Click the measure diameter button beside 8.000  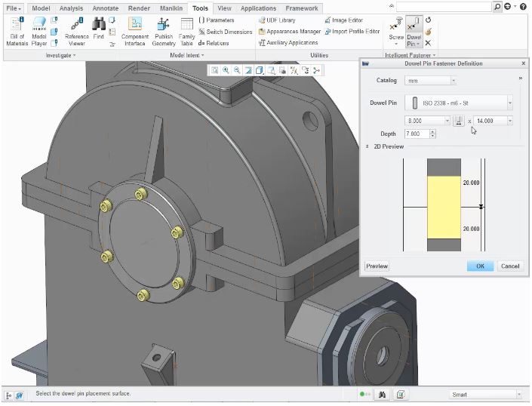459,121
